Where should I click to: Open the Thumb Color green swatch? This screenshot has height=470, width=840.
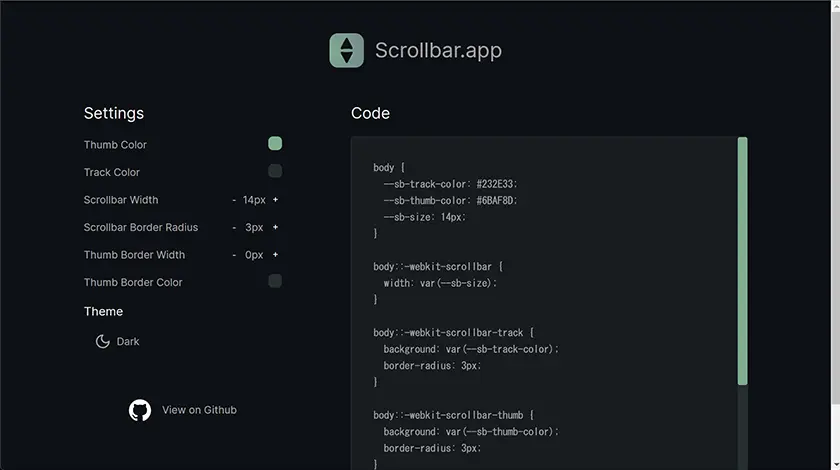coord(275,144)
